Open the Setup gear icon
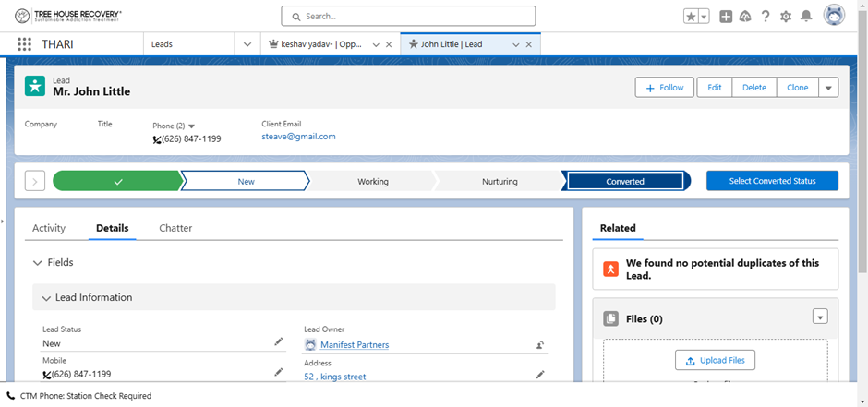The image size is (868, 407). (786, 17)
